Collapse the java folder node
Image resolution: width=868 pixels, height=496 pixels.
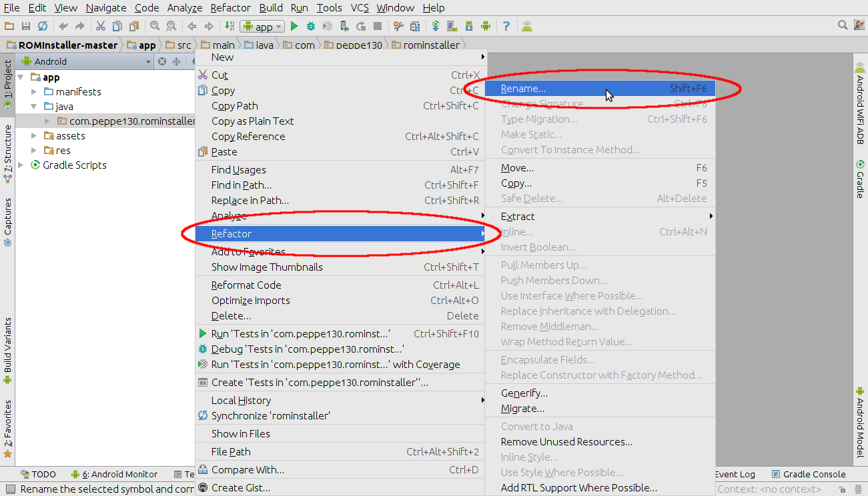34,107
